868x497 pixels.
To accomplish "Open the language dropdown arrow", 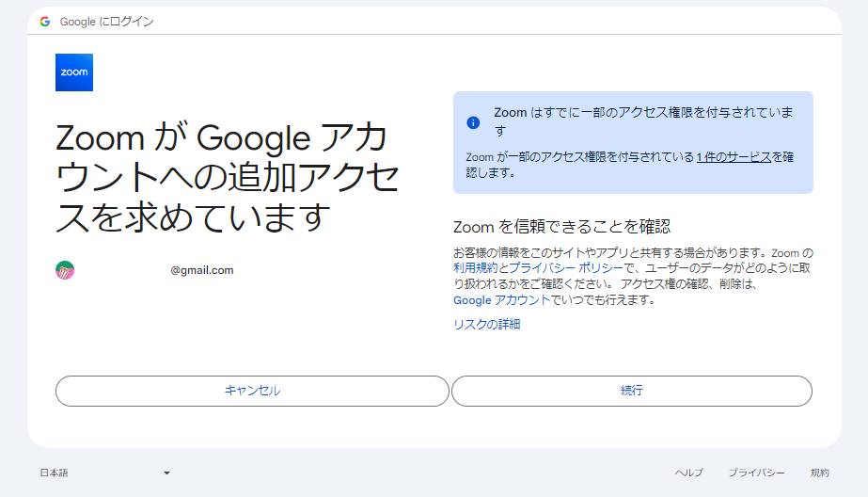I will pyautogui.click(x=166, y=473).
